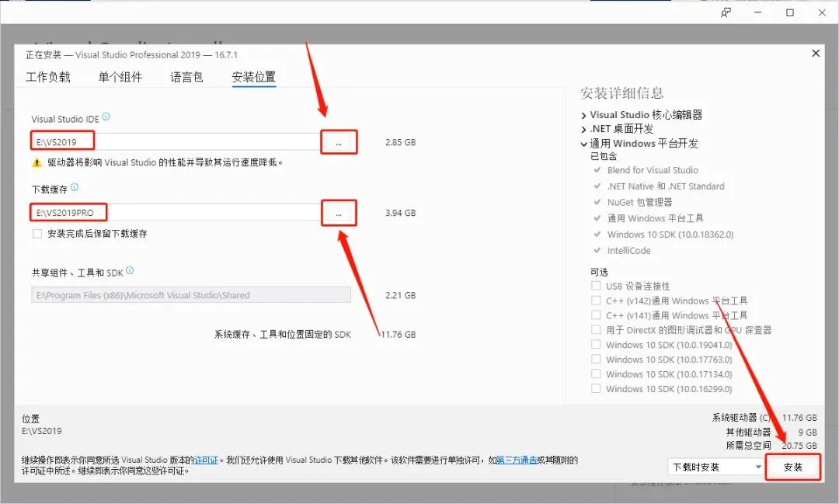Browse for Visual Studio IDE location
The width and height of the screenshot is (839, 504).
point(338,142)
